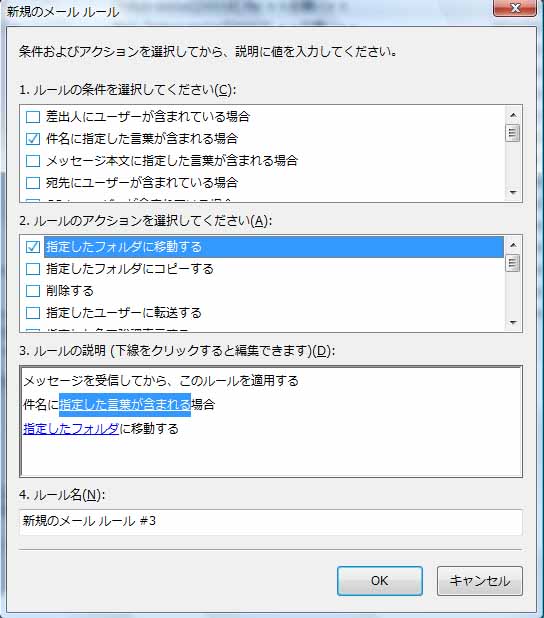Uncheck 指定したフォルダに移動する action

click(x=33, y=247)
